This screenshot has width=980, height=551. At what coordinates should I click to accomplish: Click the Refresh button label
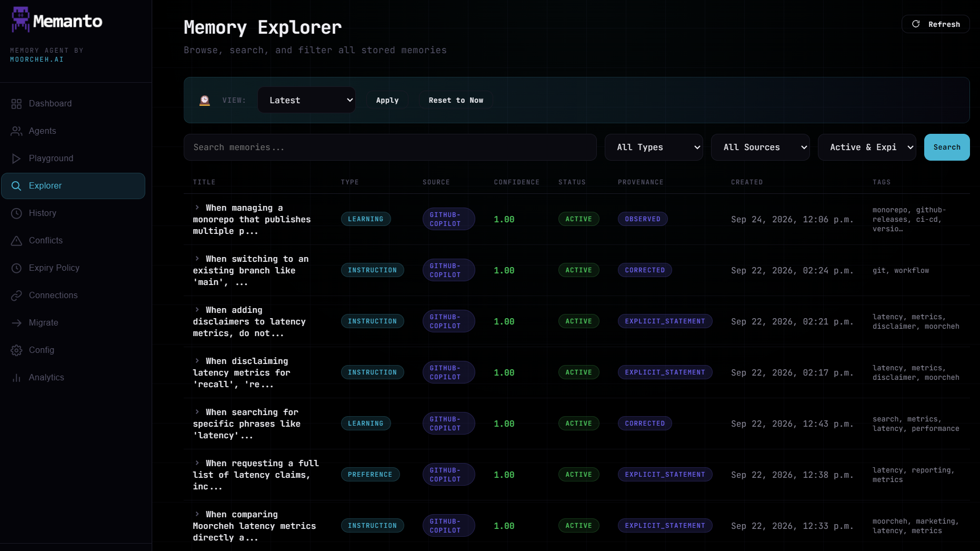944,24
